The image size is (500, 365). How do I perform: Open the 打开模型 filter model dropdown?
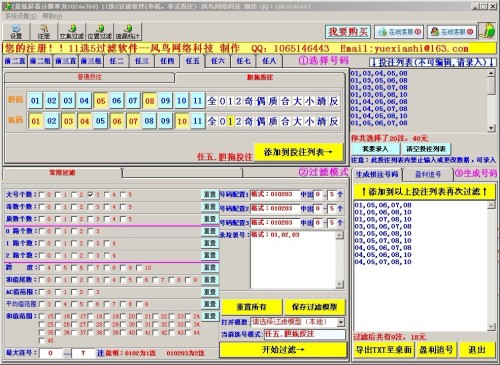point(341,322)
